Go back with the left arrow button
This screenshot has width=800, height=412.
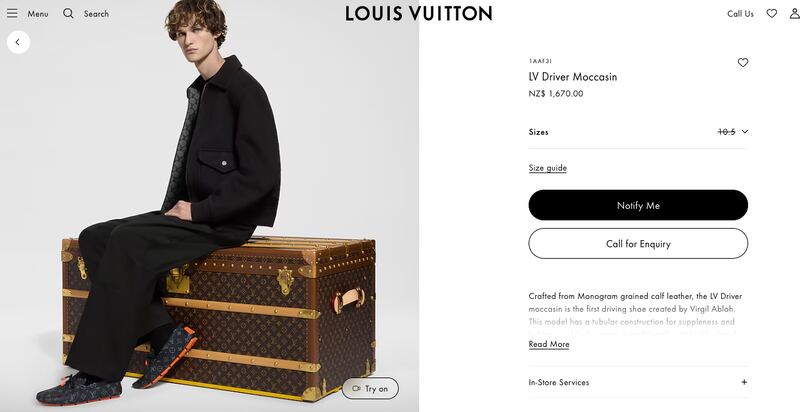click(x=18, y=42)
